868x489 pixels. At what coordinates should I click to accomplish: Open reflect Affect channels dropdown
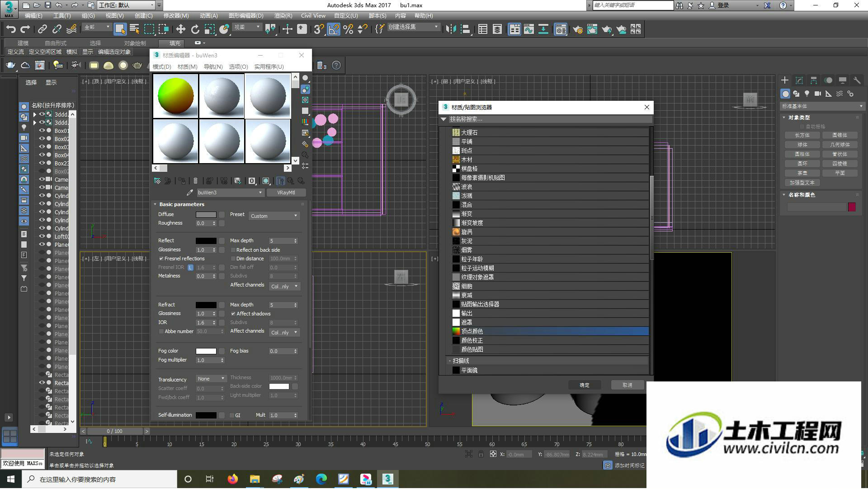pos(284,287)
